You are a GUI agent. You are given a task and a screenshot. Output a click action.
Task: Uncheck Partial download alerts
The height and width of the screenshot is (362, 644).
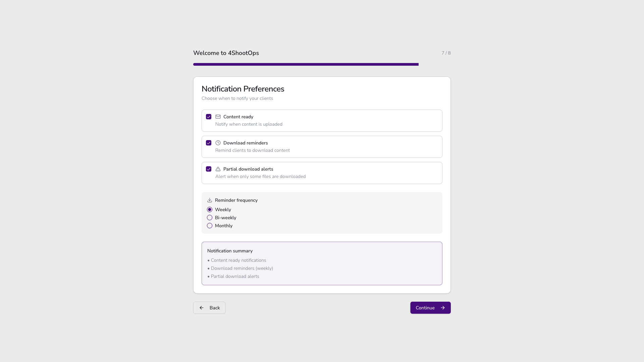(208, 169)
